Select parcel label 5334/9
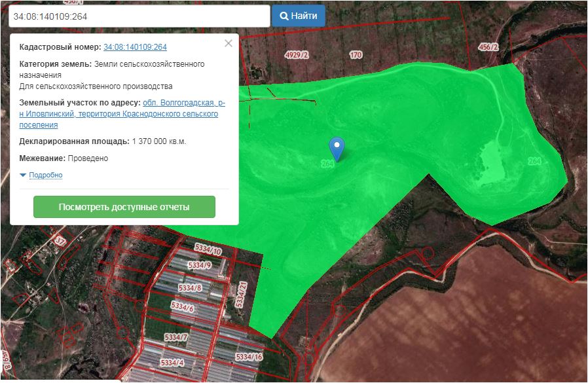Screen dimensions: 588x383 tap(199, 265)
